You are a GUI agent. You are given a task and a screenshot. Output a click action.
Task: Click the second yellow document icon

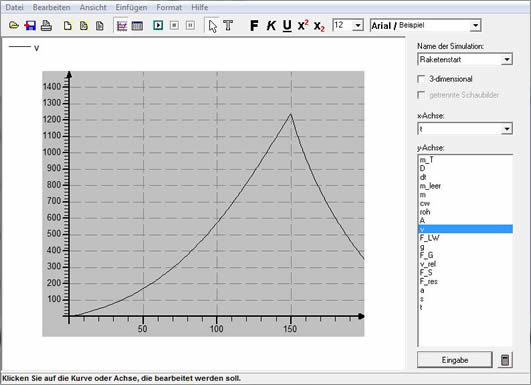coord(84,26)
